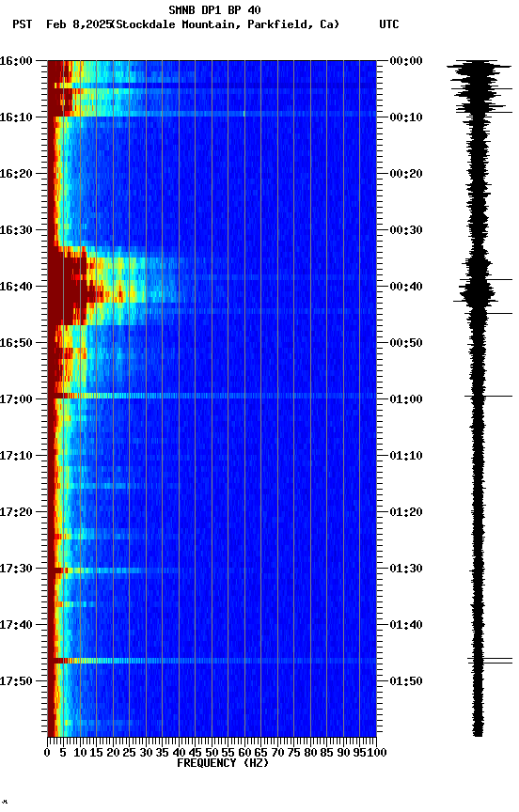Click the frequency axis label 75
This screenshot has width=519, height=812.
point(294,753)
